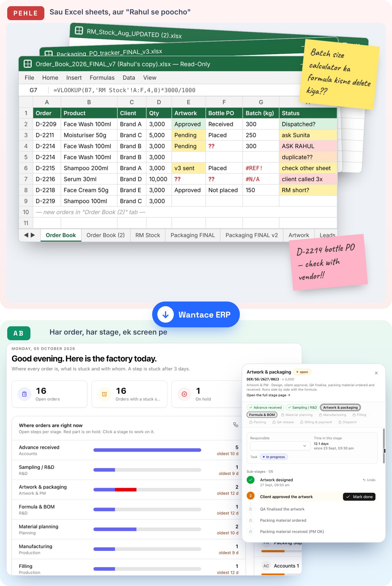Select column header G

click(261, 102)
